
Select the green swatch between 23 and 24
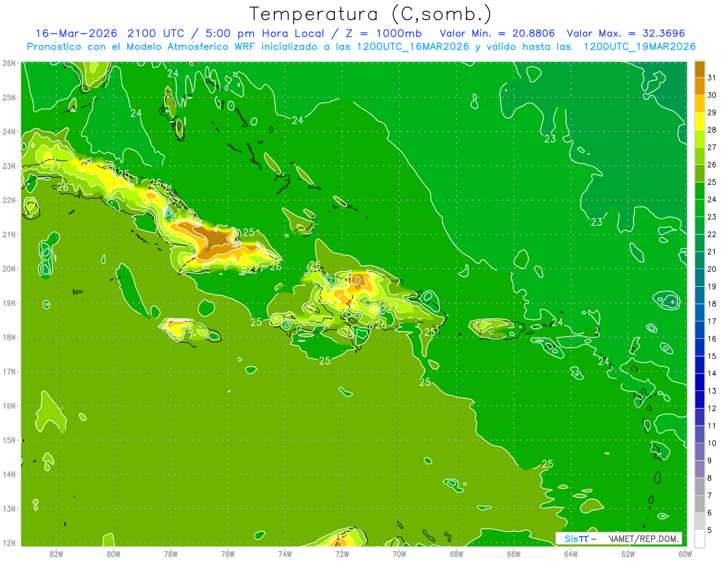(x=699, y=208)
